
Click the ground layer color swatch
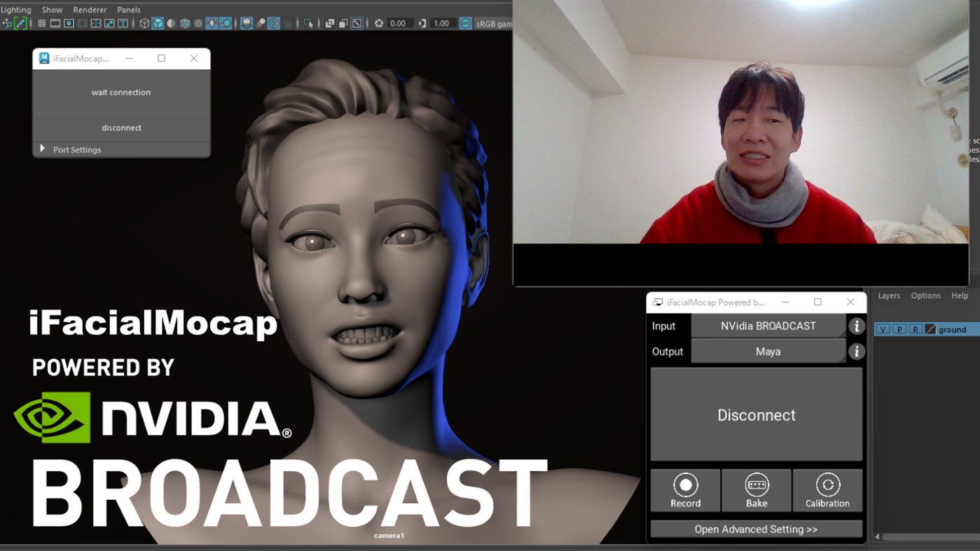(931, 329)
